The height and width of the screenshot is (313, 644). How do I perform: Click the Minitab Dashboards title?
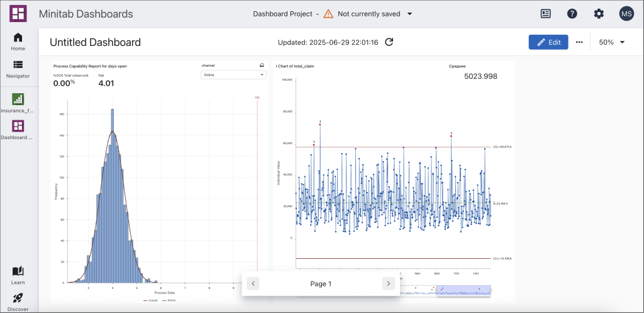click(86, 14)
